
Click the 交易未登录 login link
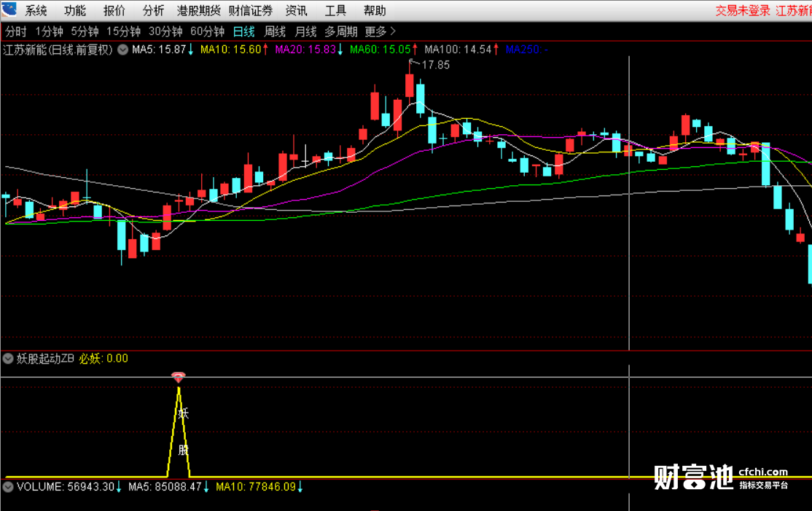coord(743,10)
